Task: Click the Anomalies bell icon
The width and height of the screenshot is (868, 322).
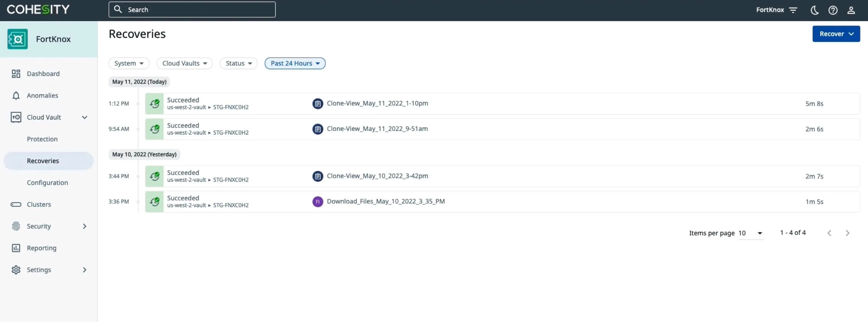Action: tap(16, 96)
